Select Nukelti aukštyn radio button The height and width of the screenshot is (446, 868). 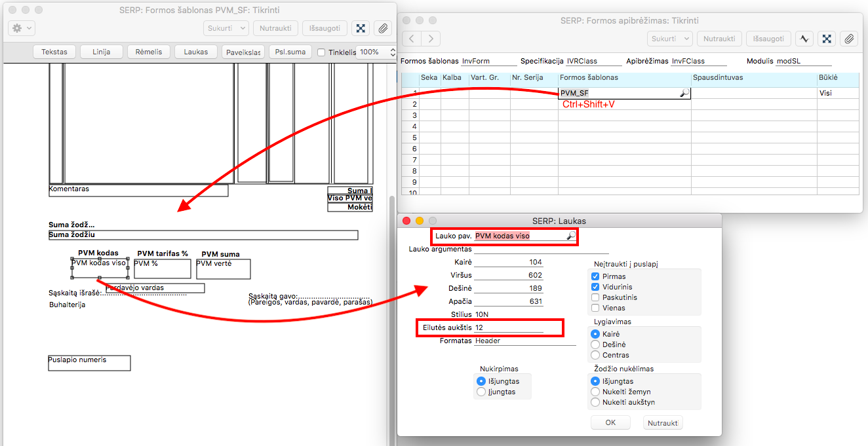[x=596, y=402]
